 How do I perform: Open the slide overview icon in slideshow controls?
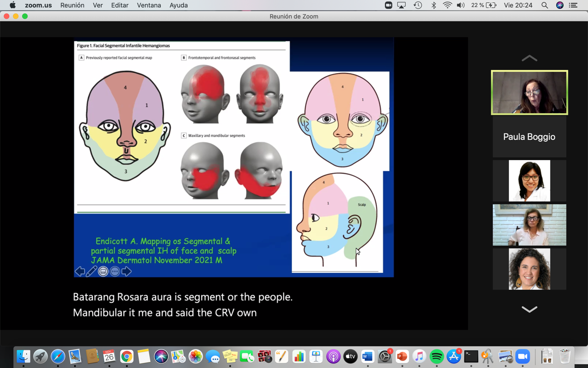pyautogui.click(x=103, y=271)
